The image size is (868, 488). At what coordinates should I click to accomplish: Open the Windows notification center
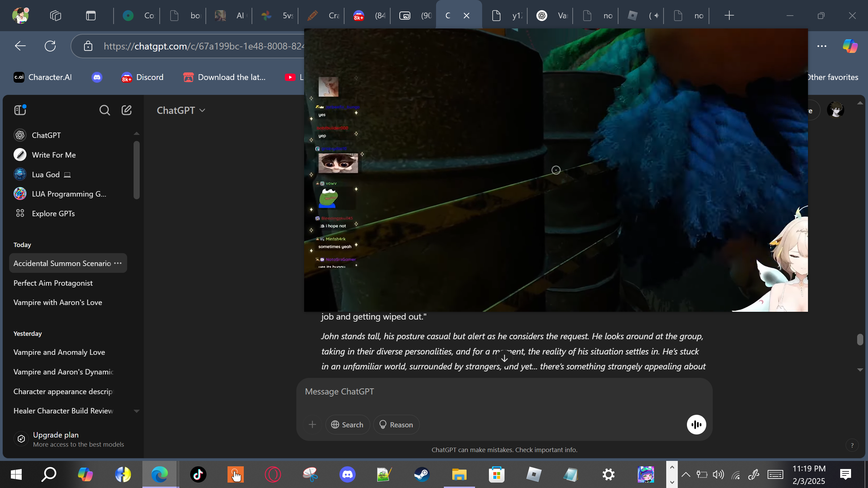point(846,474)
